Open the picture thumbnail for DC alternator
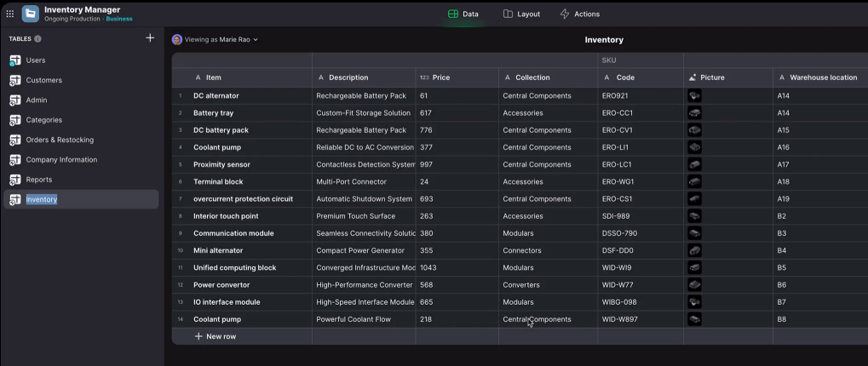This screenshot has height=366, width=868. coord(695,96)
